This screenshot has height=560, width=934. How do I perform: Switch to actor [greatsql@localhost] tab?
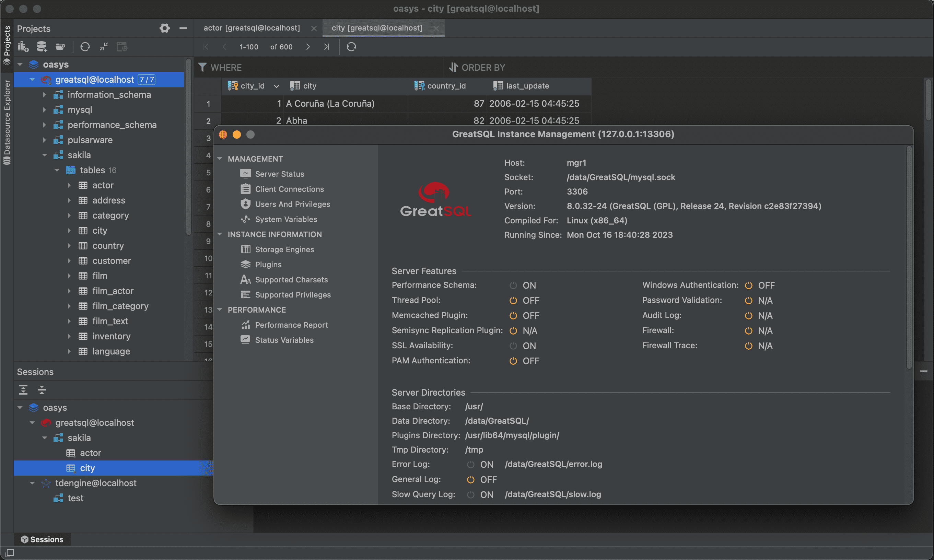click(252, 28)
